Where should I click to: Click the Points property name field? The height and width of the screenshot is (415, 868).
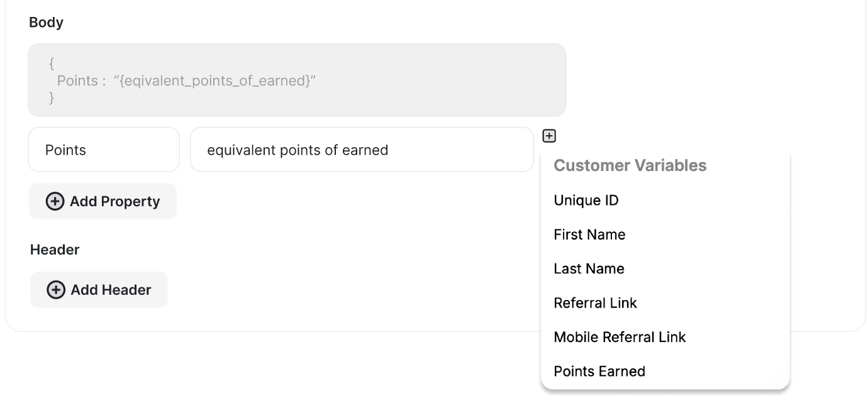point(104,149)
